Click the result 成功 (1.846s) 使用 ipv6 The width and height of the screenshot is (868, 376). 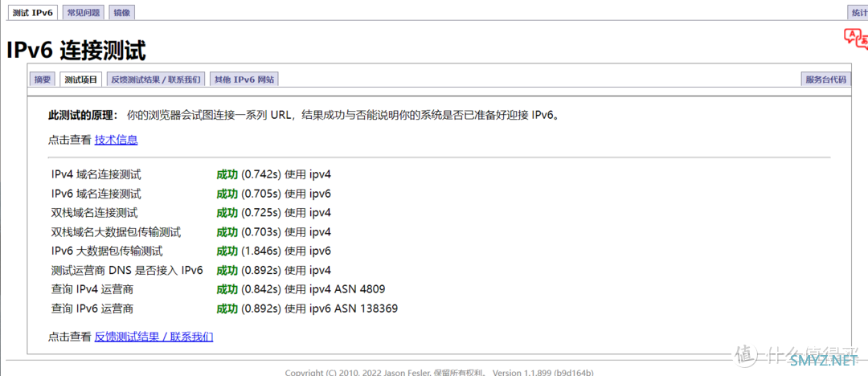[x=274, y=251]
